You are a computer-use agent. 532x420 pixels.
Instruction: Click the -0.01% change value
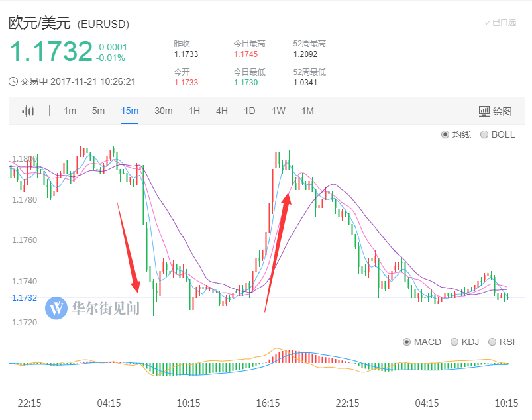pos(110,58)
